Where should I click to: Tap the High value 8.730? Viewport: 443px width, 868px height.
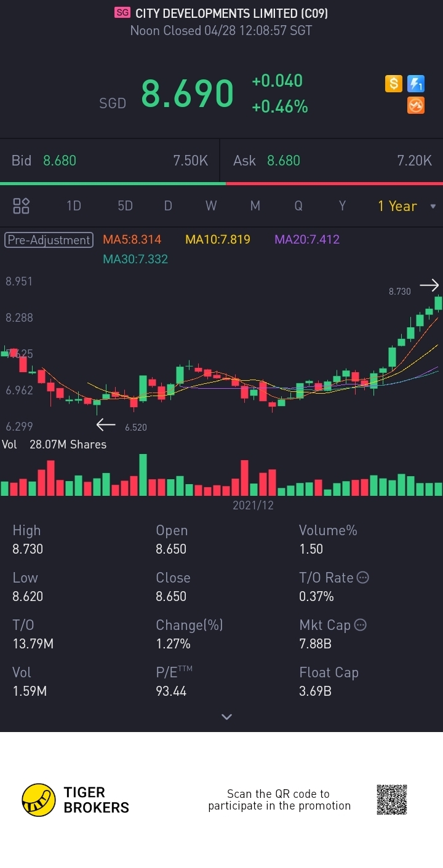[x=28, y=549]
